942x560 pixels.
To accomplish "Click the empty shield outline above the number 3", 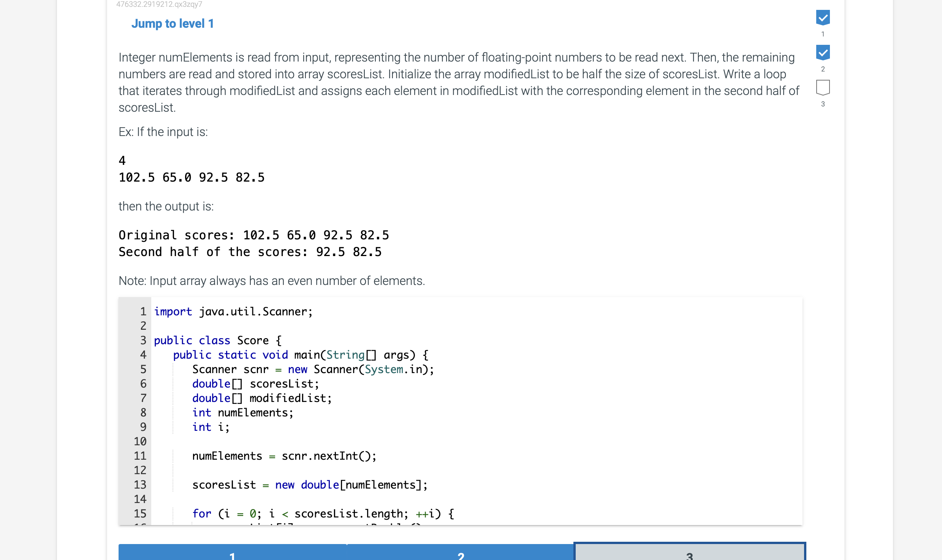I will (823, 88).
